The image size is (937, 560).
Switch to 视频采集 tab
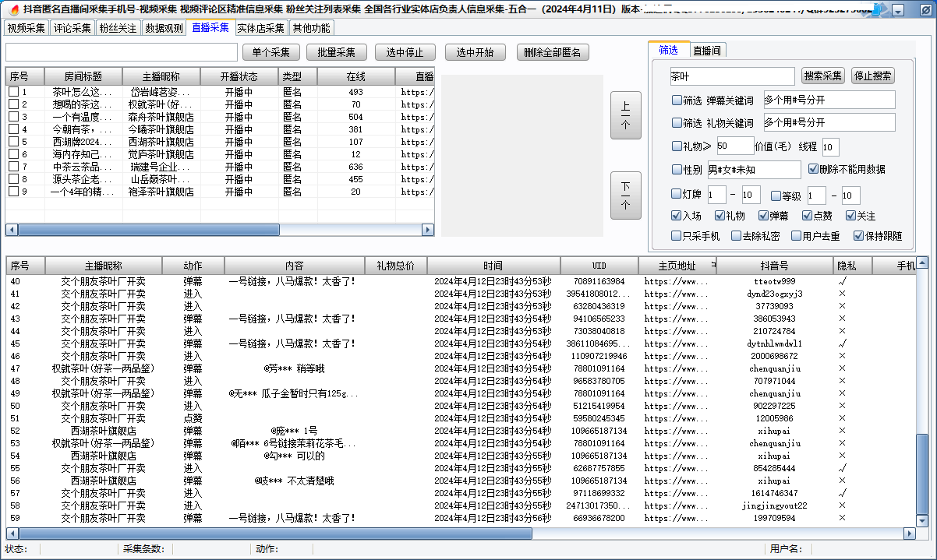coord(27,28)
